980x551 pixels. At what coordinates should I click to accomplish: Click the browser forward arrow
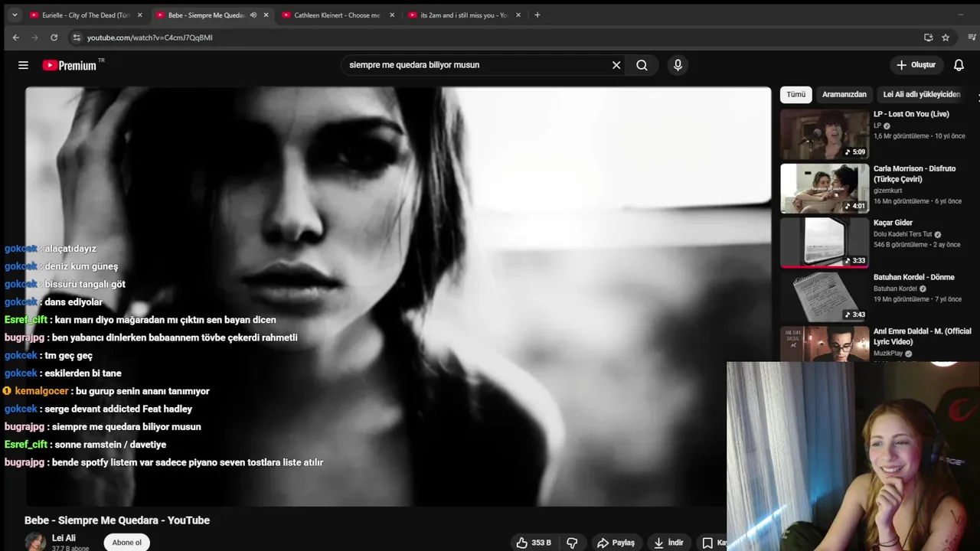(34, 37)
